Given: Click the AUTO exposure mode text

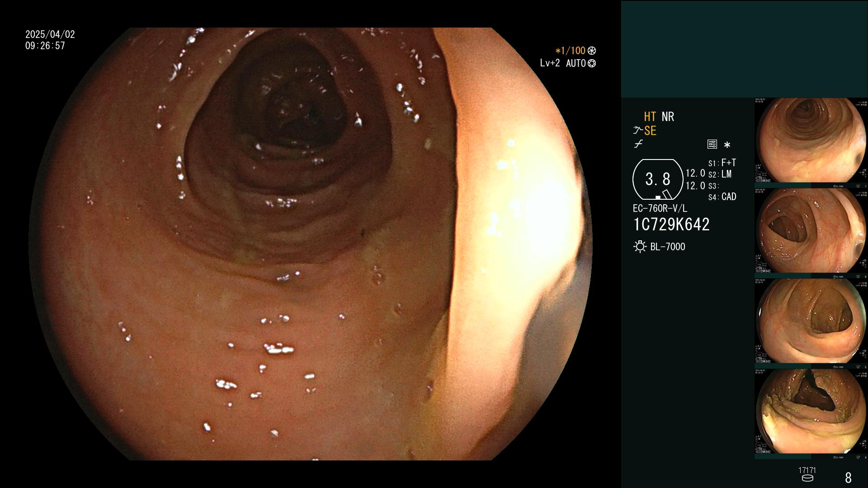Looking at the screenshot, I should (576, 63).
